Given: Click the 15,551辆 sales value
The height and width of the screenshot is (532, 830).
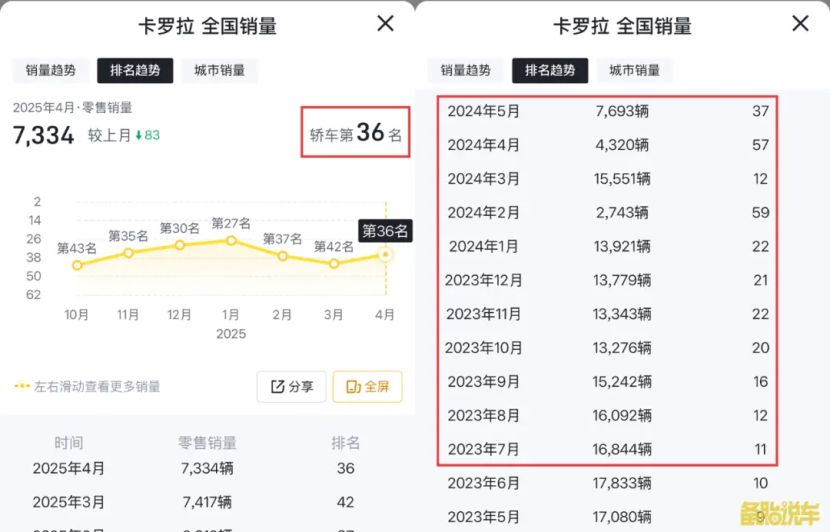Looking at the screenshot, I should point(622,179).
